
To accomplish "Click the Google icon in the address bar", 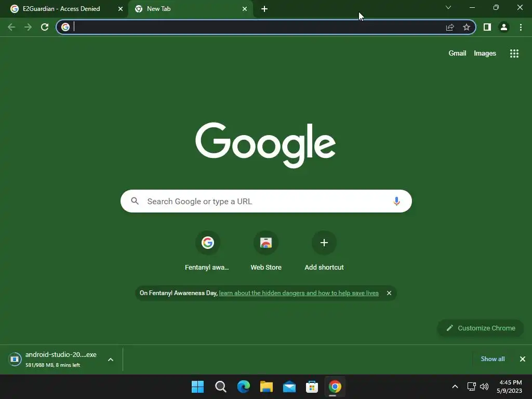I will (x=65, y=27).
